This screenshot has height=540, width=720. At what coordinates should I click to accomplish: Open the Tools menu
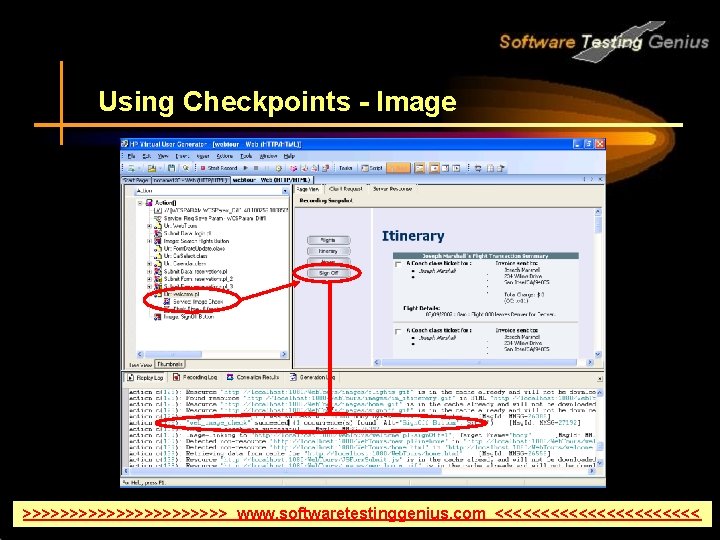tap(247, 157)
